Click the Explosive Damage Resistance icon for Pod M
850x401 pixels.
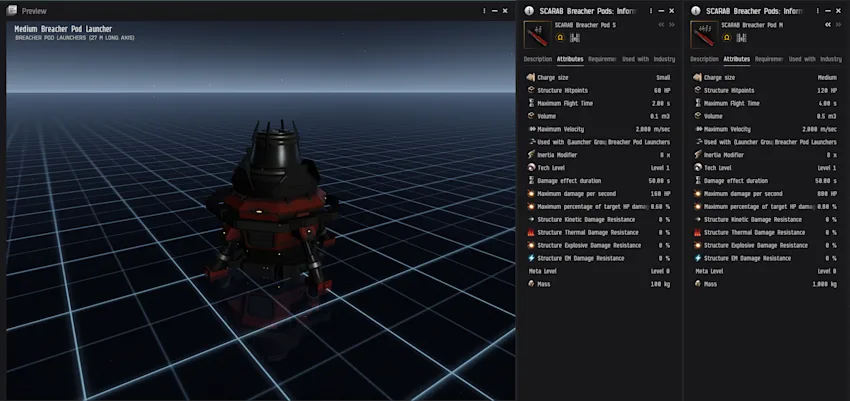pos(698,245)
